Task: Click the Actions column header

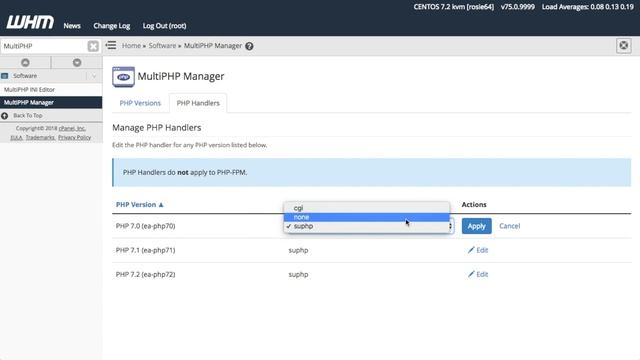Action: (474, 204)
